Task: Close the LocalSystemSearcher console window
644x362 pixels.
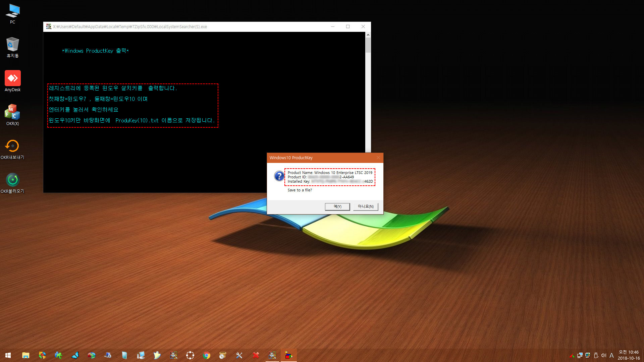Action: click(x=363, y=26)
